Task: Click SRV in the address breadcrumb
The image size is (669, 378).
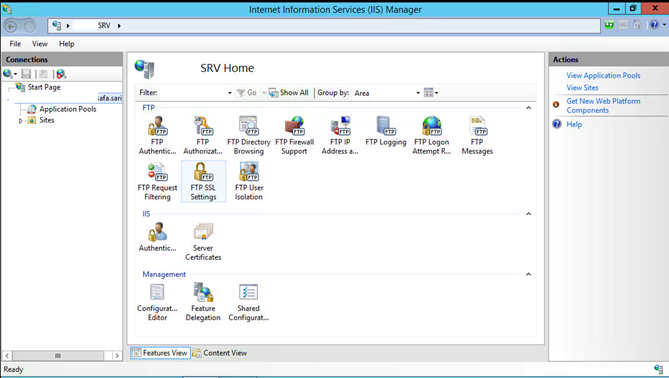Action: (104, 26)
